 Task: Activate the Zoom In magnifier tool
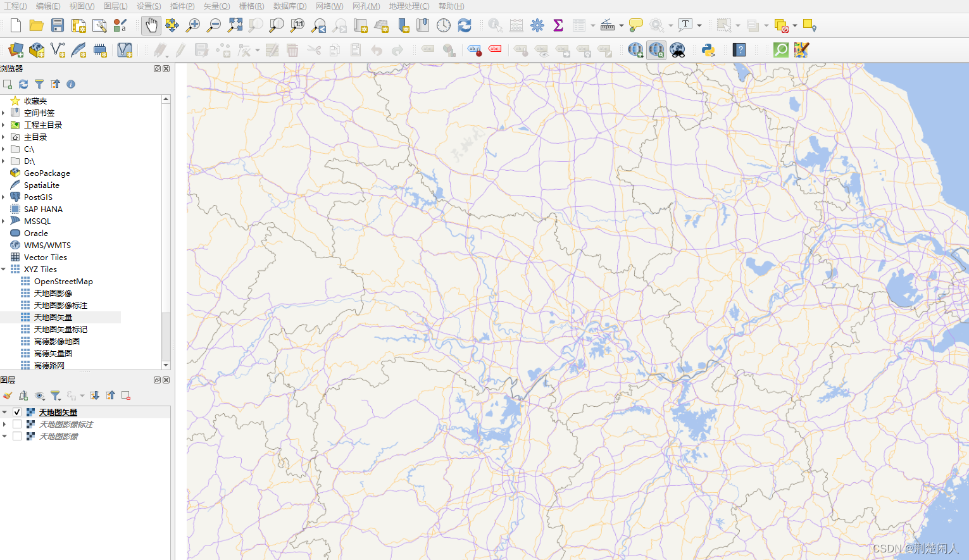click(x=192, y=25)
